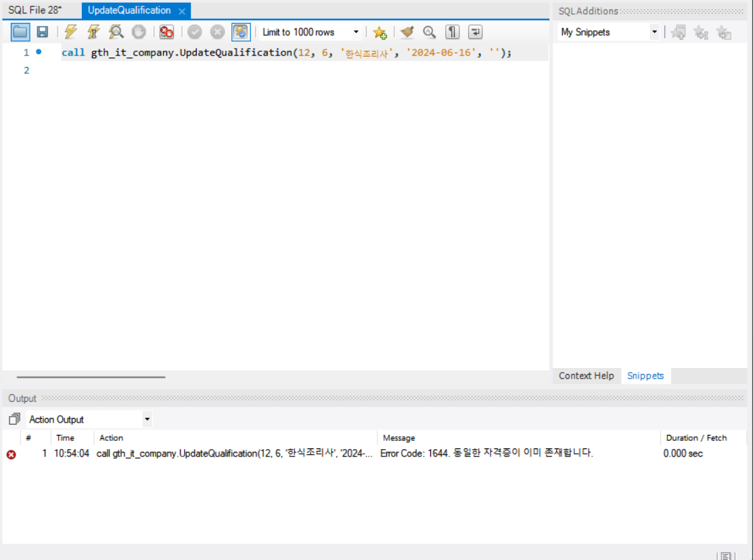Execute the statement under the cursor icon

(x=93, y=32)
